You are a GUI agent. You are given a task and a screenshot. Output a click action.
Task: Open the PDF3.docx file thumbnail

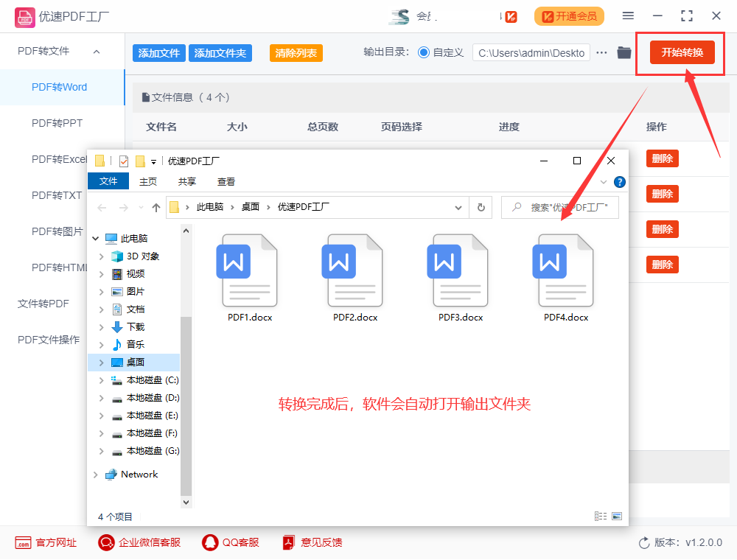(x=460, y=270)
